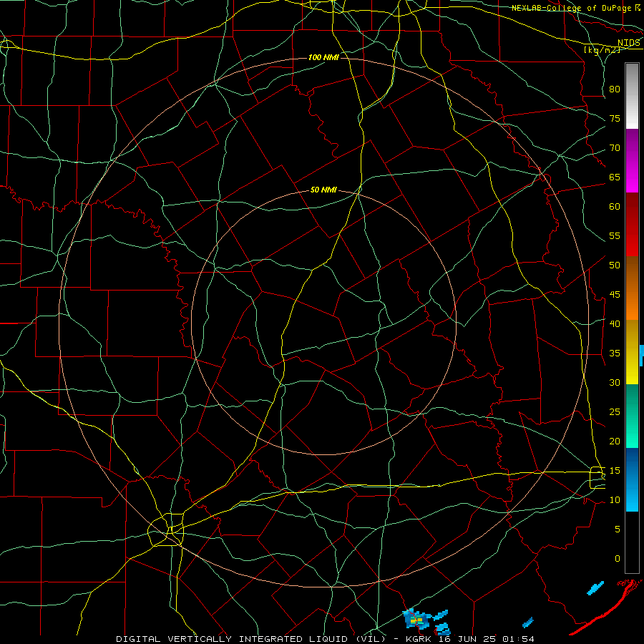
Task: Select the purple-magenta segment of the color scale
Action: tap(632, 161)
